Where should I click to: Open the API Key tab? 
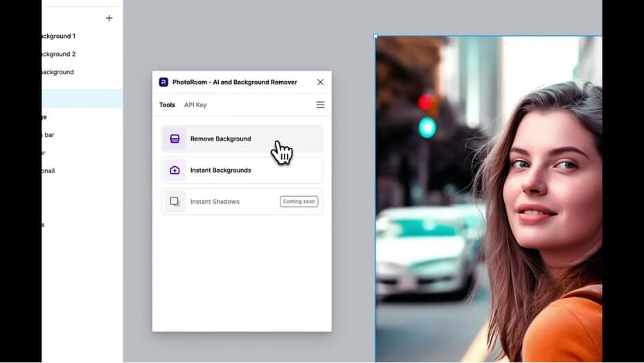[x=195, y=105]
